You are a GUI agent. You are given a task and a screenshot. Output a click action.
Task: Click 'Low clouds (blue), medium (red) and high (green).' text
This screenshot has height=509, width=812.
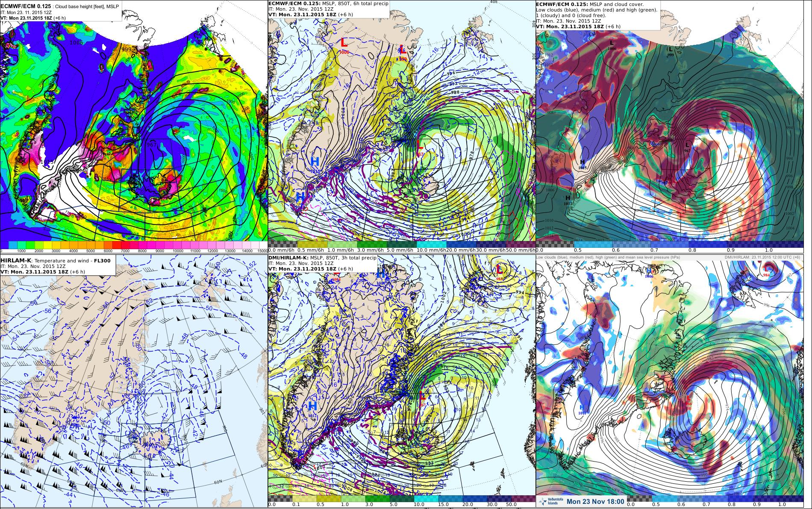click(x=597, y=9)
